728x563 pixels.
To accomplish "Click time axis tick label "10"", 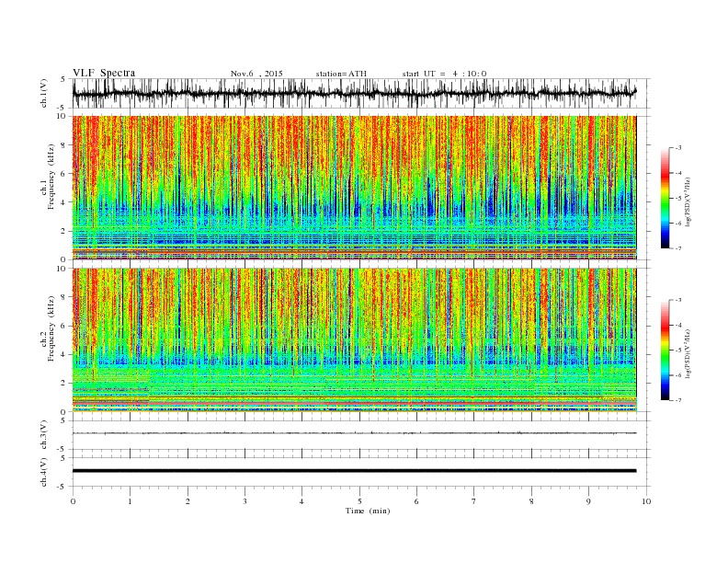I will (x=646, y=501).
